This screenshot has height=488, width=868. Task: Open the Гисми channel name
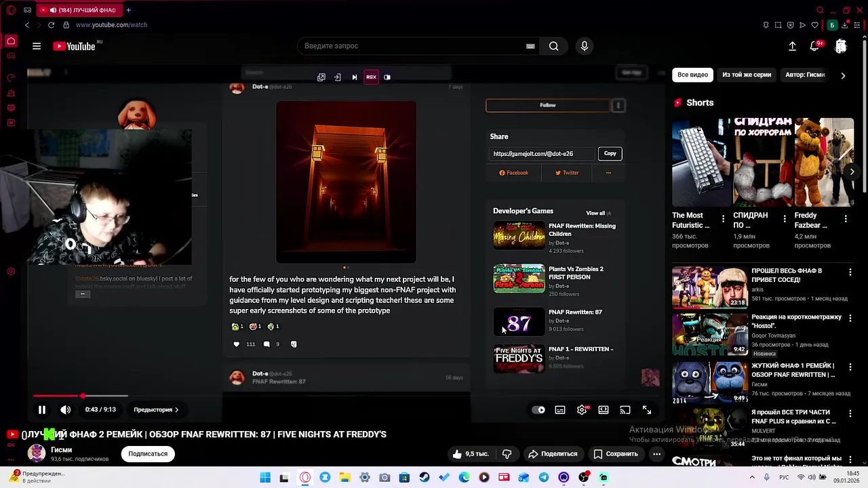(61, 450)
